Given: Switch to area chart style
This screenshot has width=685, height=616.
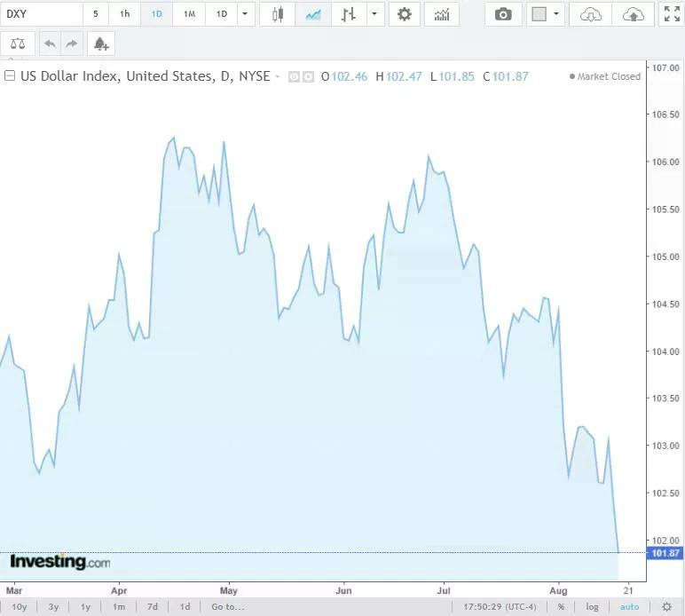Looking at the screenshot, I should [313, 14].
